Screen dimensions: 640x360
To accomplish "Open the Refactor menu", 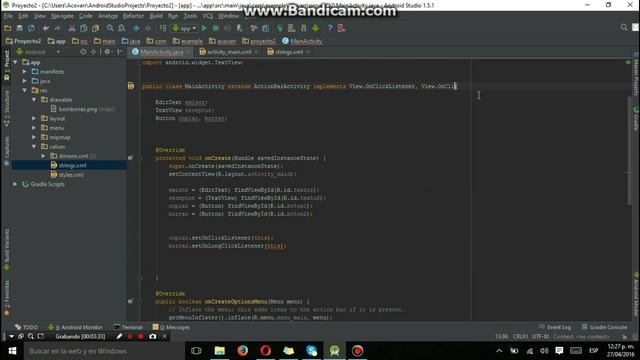I will coord(133,16).
